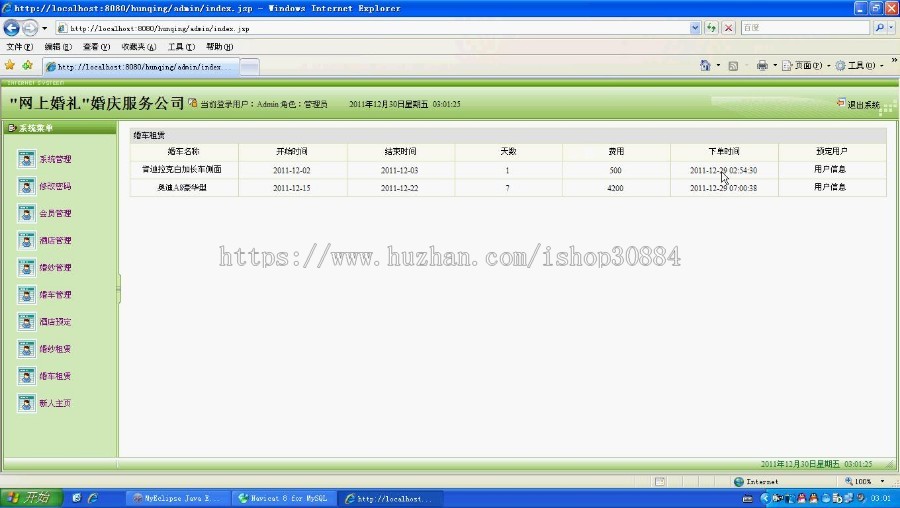Image resolution: width=900 pixels, height=508 pixels.
Task: Click the Internet security zone indicator
Action: (756, 482)
